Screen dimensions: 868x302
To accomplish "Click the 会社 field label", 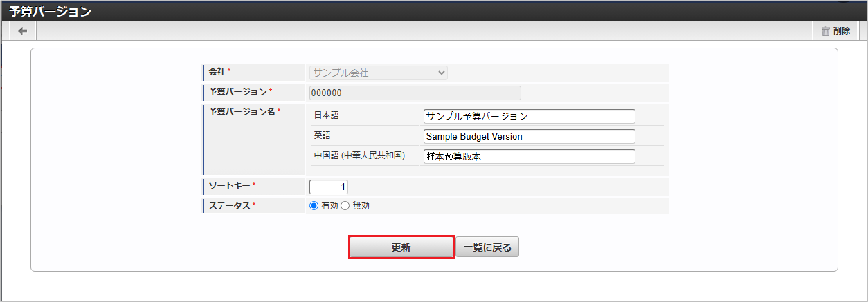I will click(x=217, y=72).
